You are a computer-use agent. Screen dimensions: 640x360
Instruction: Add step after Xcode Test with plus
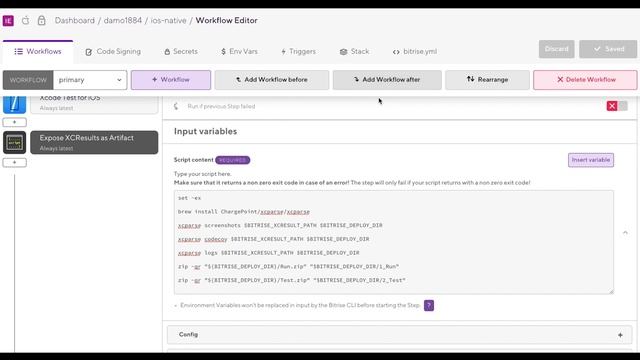(14, 122)
